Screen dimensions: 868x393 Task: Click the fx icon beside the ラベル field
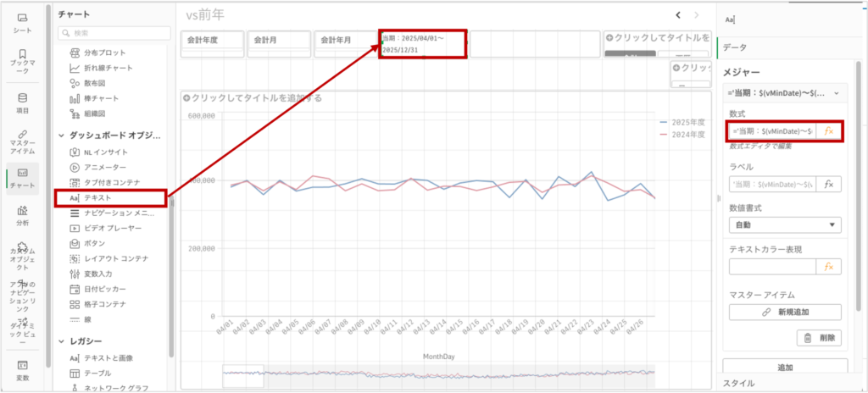pos(829,184)
